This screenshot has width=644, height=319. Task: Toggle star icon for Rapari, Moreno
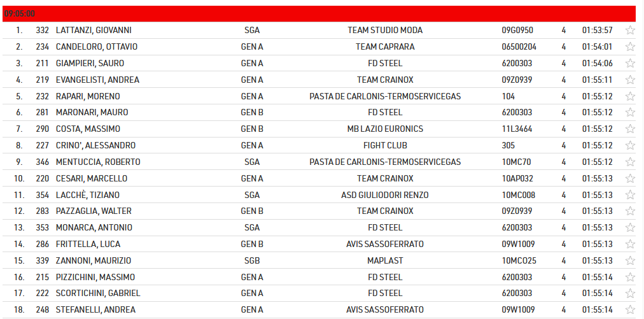click(x=630, y=96)
